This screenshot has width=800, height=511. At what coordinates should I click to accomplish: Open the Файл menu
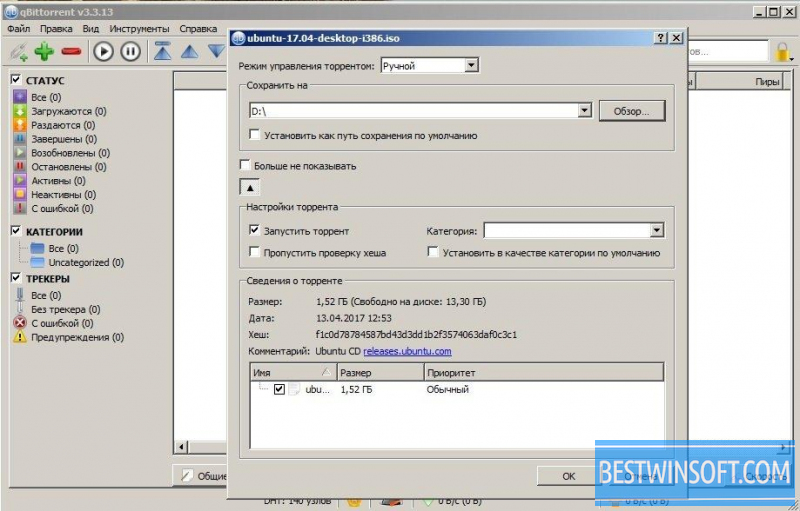coord(18,29)
